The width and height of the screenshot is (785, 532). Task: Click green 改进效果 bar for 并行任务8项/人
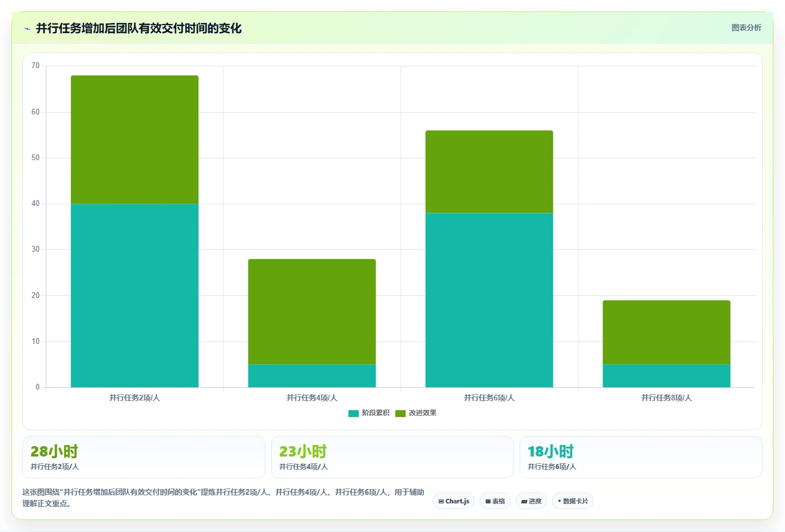667,332
